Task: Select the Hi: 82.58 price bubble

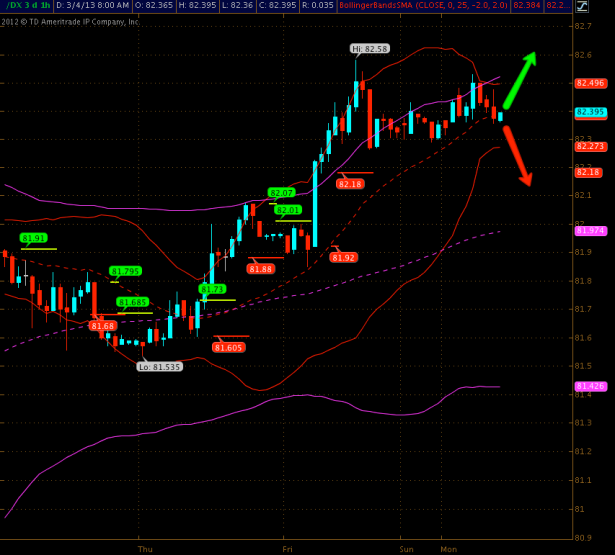Action: 369,48
